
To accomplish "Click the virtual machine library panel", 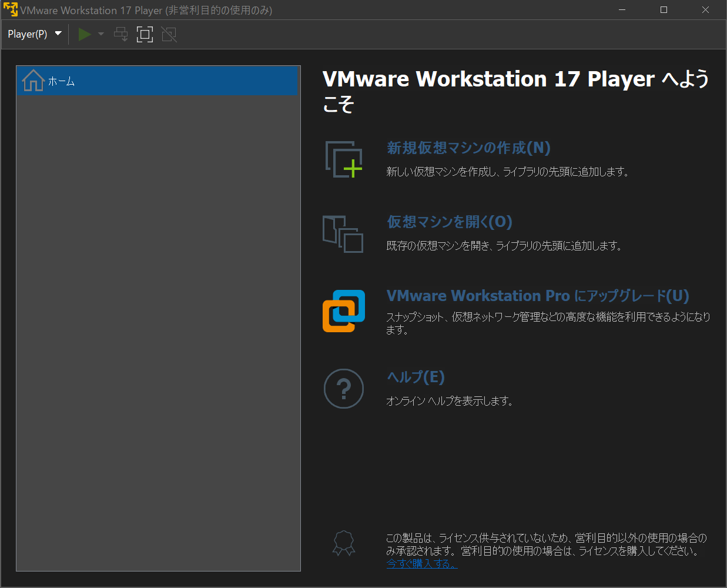I will (158, 323).
